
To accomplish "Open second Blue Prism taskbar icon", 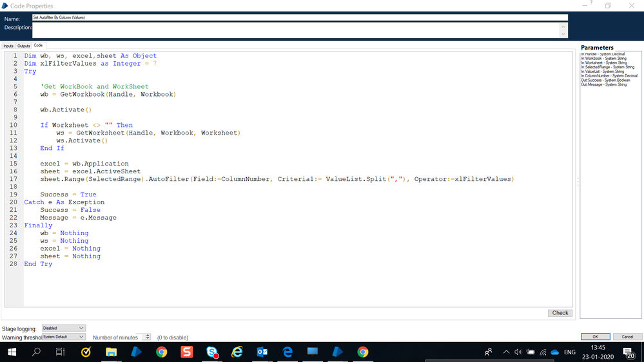I will coord(338,352).
